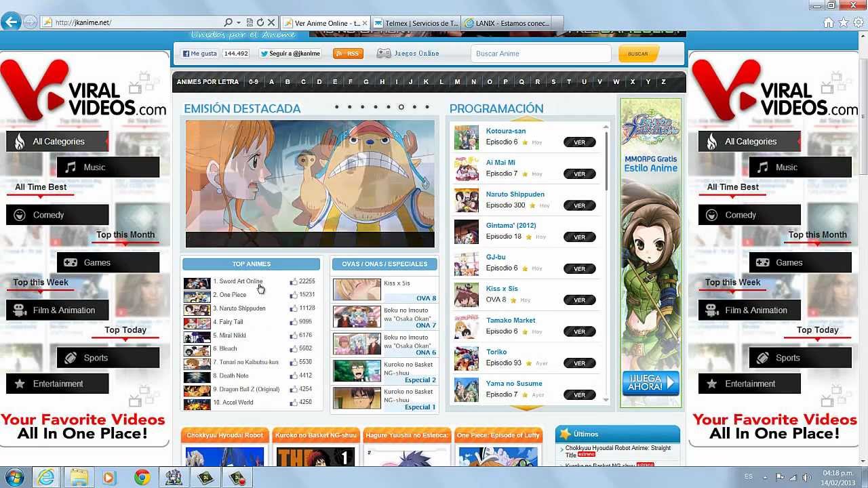Select the seventh dot of featured carousel
The image size is (868, 488).
[x=414, y=107]
